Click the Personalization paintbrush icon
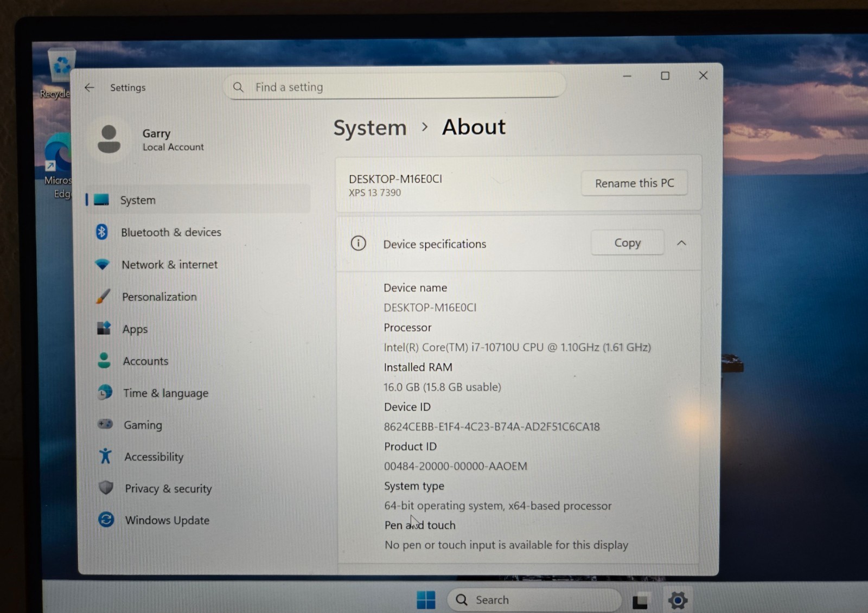The image size is (868, 613). [103, 296]
